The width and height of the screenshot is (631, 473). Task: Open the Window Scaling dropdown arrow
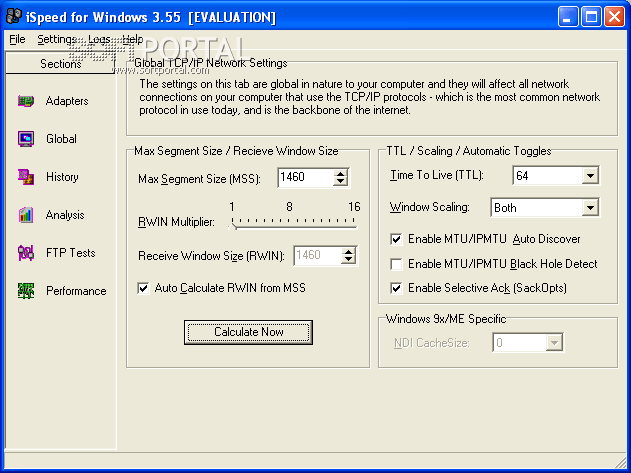click(x=590, y=208)
